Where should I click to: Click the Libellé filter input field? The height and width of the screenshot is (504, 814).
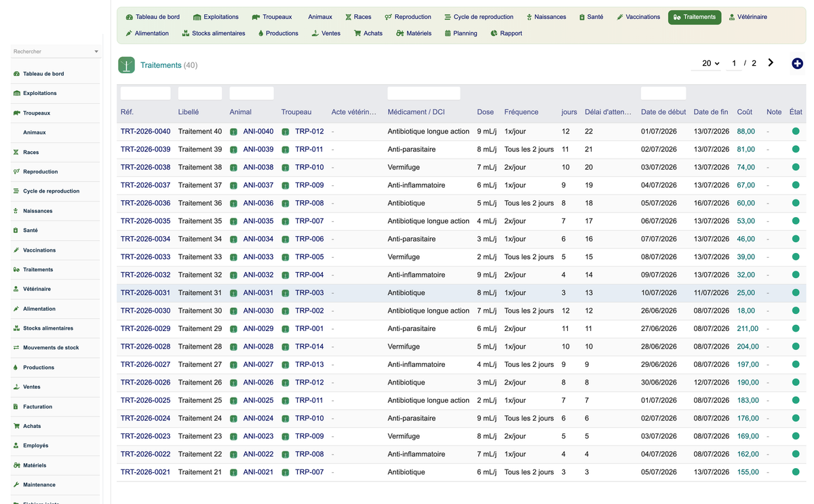[x=200, y=93]
